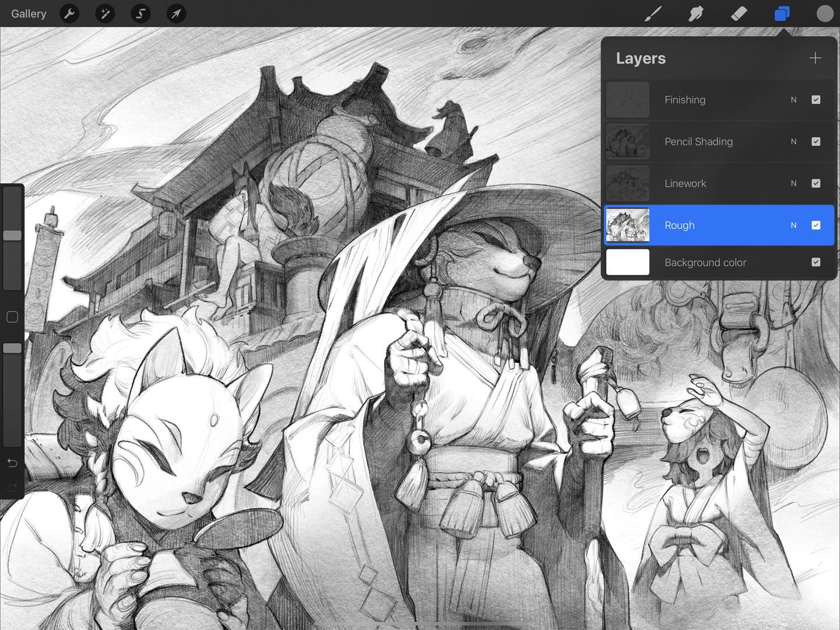This screenshot has width=840, height=630.
Task: Switch to the Smudge tool
Action: click(x=695, y=13)
